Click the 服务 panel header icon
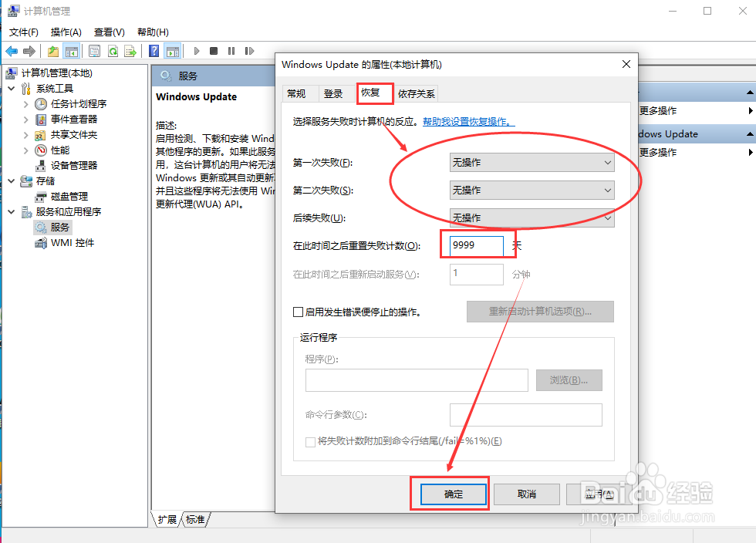 [166, 76]
